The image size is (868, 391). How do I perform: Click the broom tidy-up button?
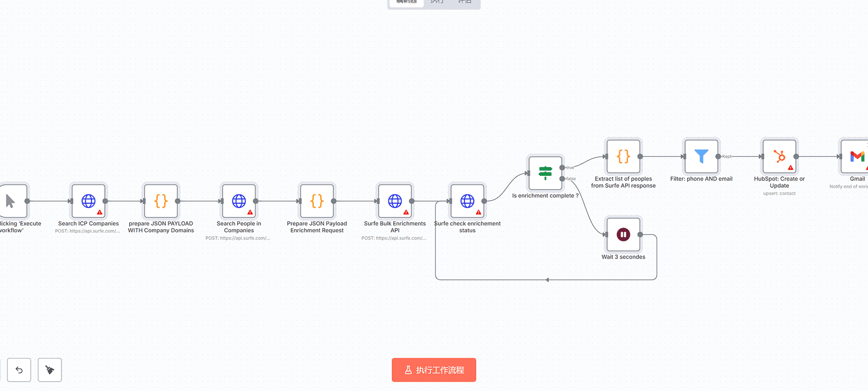[50, 370]
